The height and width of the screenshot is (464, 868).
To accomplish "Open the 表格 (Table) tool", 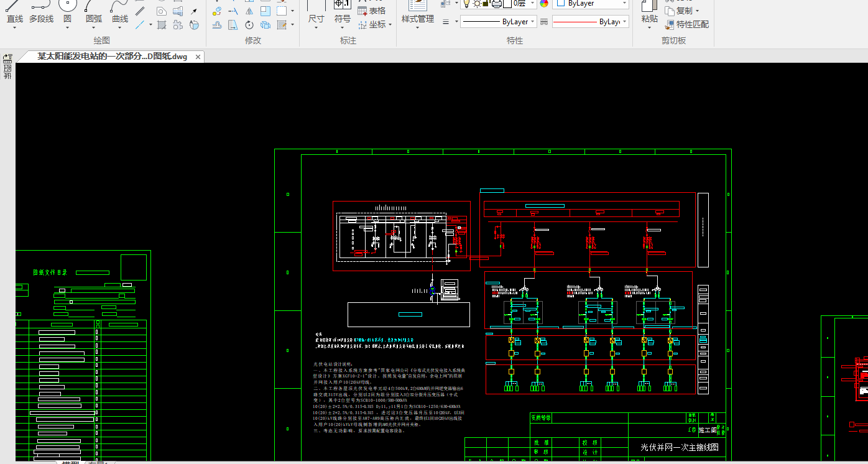I will [372, 11].
